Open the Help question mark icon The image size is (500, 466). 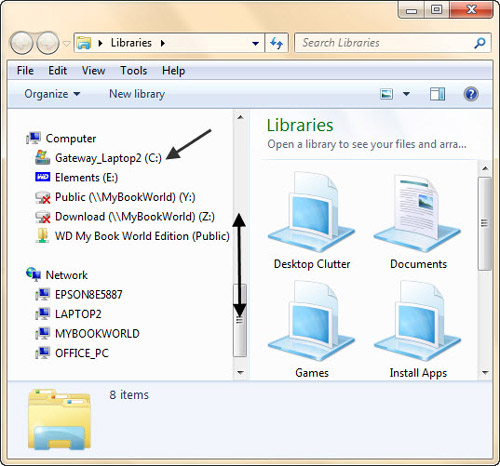(471, 94)
